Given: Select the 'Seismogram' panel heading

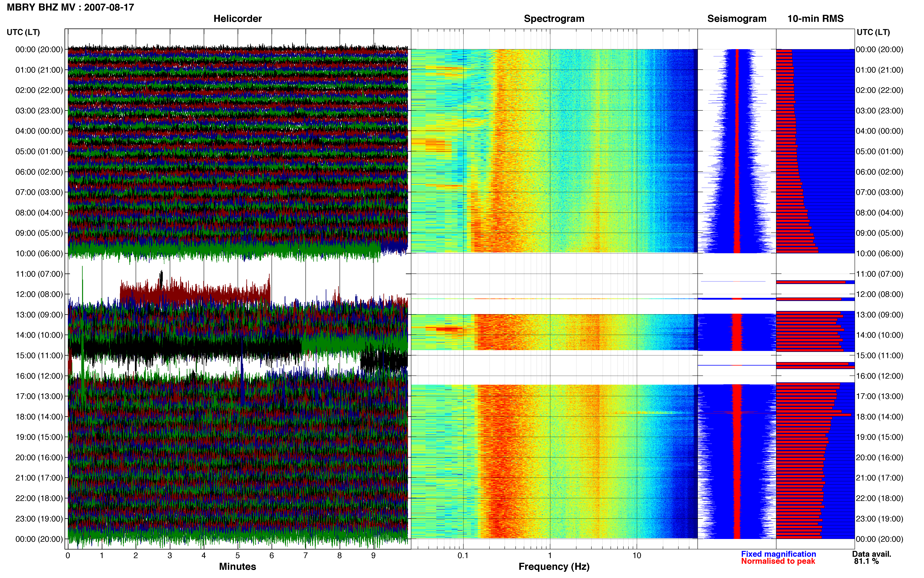Looking at the screenshot, I should click(x=737, y=19).
